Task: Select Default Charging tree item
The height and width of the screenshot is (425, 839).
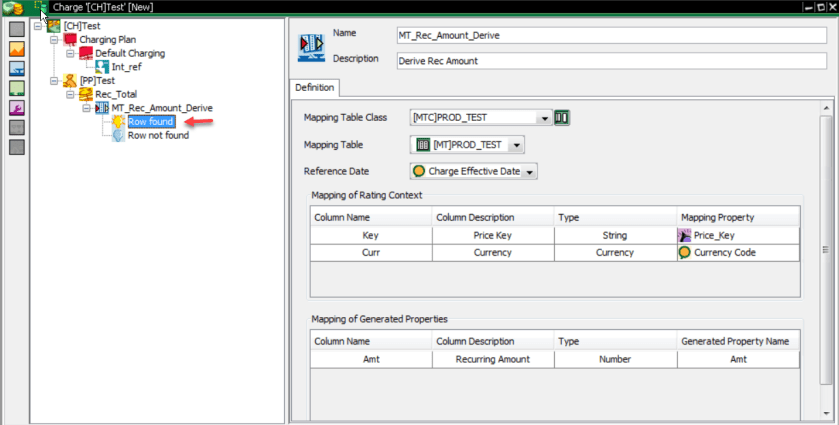Action: tap(130, 53)
